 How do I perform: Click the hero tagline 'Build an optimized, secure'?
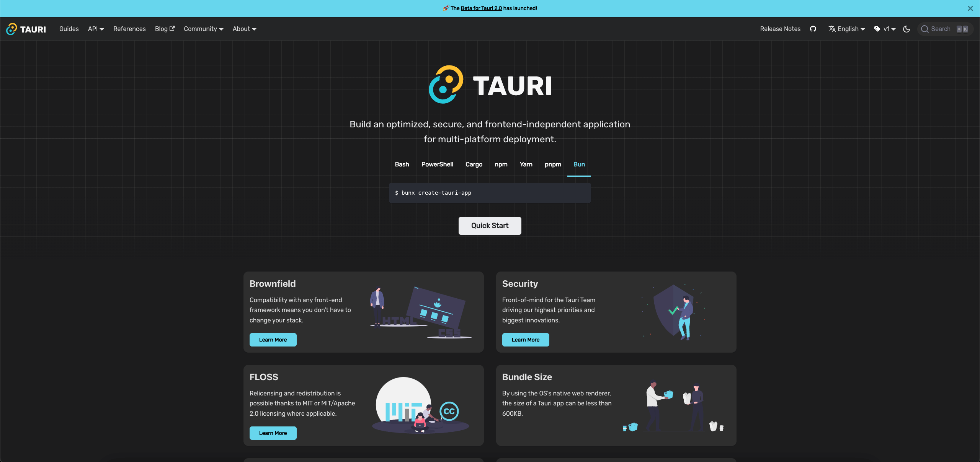[x=490, y=132]
